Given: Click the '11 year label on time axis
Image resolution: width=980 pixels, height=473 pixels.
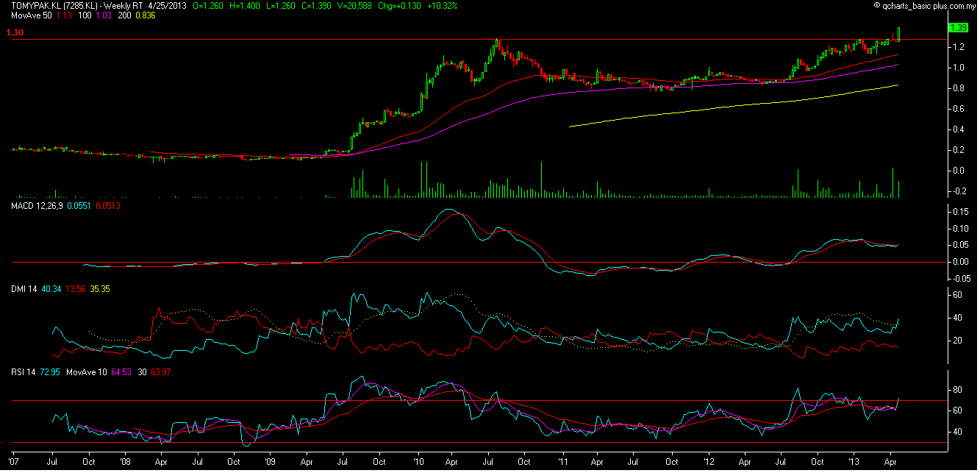Looking at the screenshot, I should [563, 462].
